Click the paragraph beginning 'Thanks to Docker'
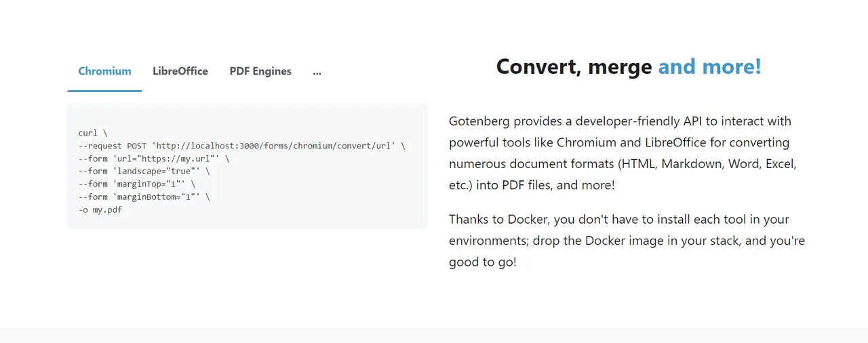Viewport: 868px width, 343px height. pyautogui.click(x=627, y=241)
